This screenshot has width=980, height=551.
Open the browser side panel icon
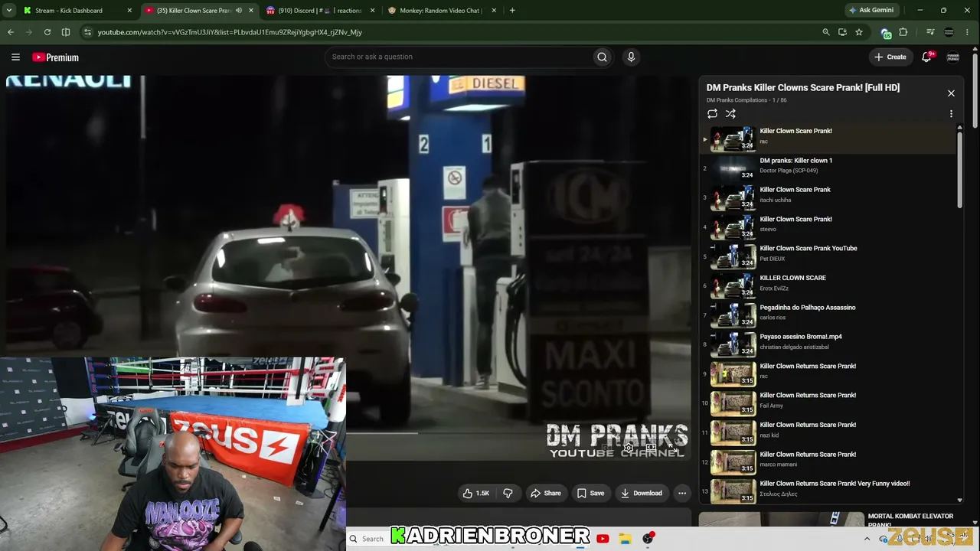[x=66, y=32]
